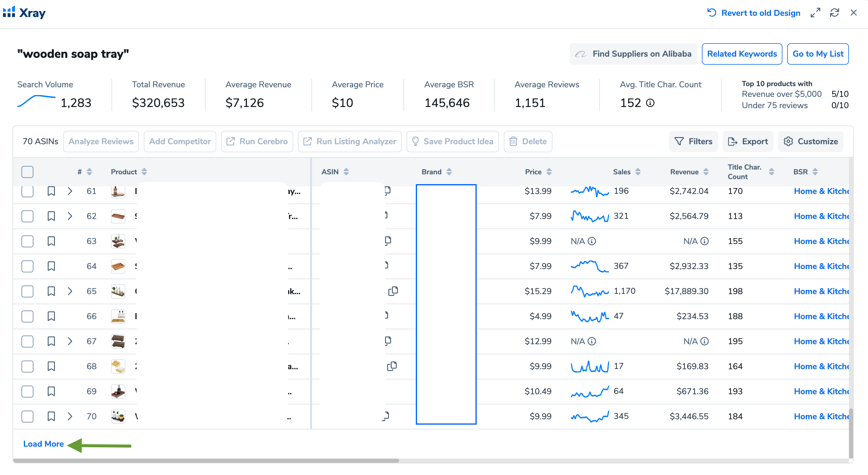
Task: Click N/A sales info icon on row 63
Action: pos(592,241)
